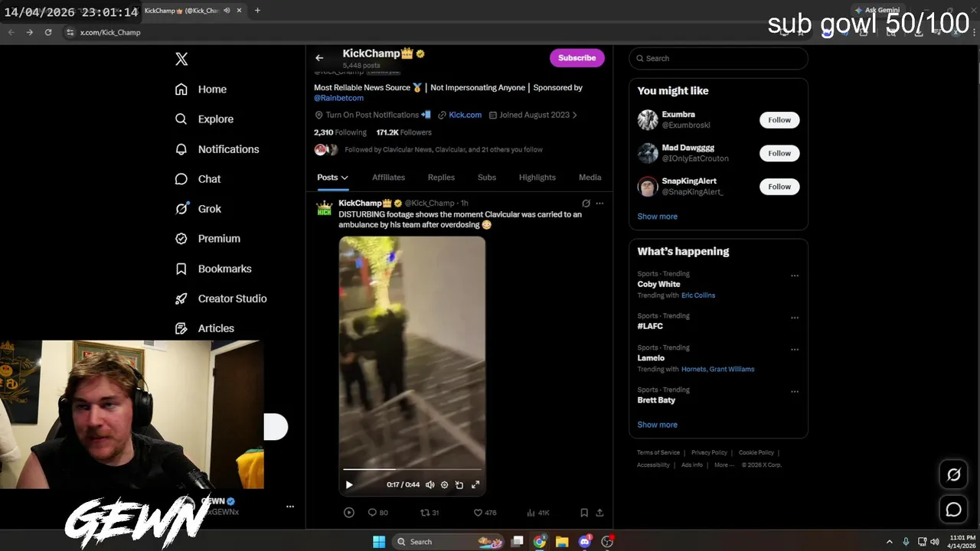Open options for #LAFC trend
Image resolution: width=980 pixels, height=551 pixels.
(795, 318)
